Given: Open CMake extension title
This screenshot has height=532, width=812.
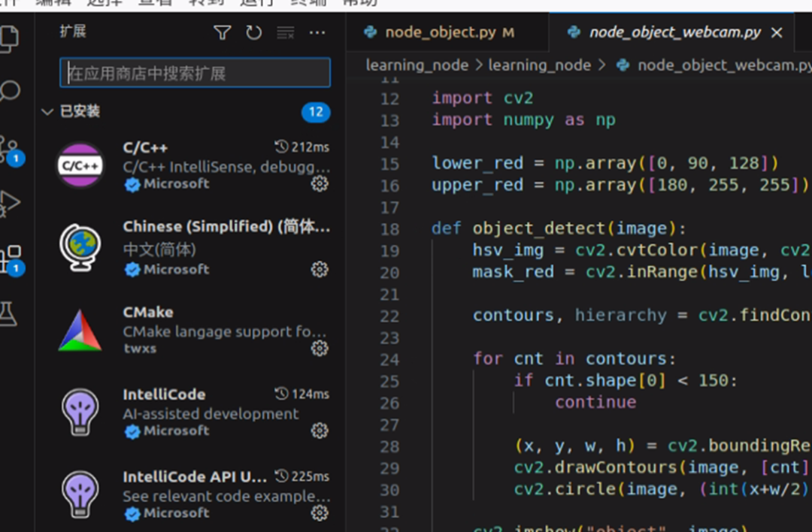Looking at the screenshot, I should coord(148,312).
